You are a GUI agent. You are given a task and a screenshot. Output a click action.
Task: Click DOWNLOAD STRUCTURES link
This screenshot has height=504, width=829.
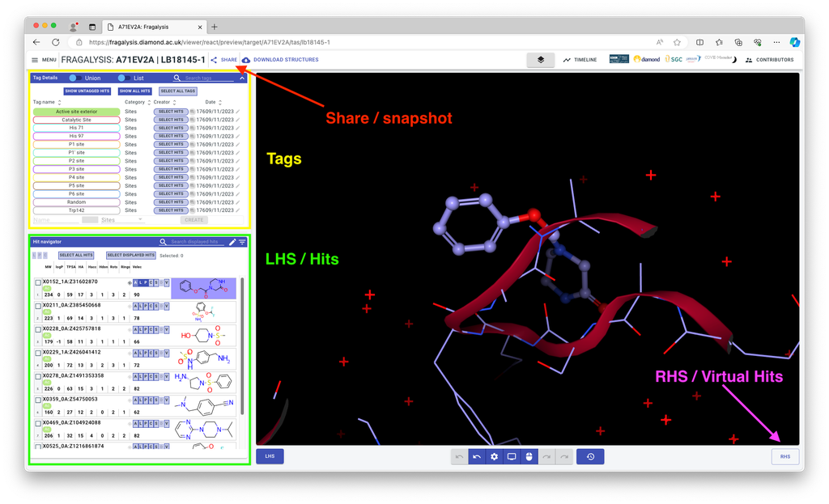click(280, 60)
